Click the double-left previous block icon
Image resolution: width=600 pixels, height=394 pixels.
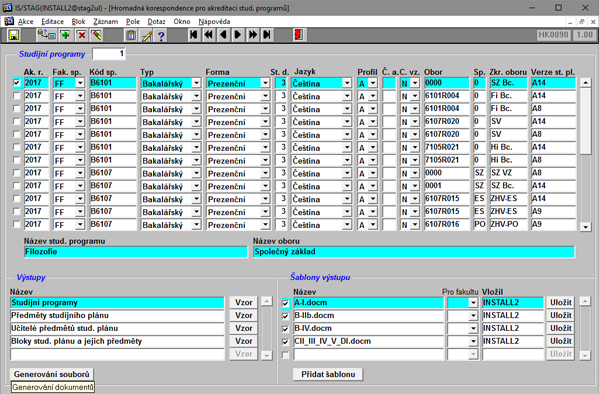[209, 35]
